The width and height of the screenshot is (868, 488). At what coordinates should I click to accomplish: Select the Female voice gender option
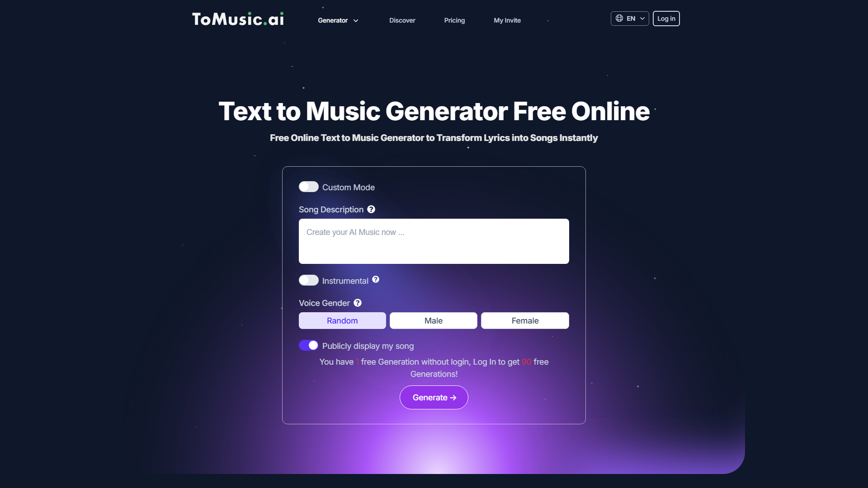pyautogui.click(x=524, y=320)
